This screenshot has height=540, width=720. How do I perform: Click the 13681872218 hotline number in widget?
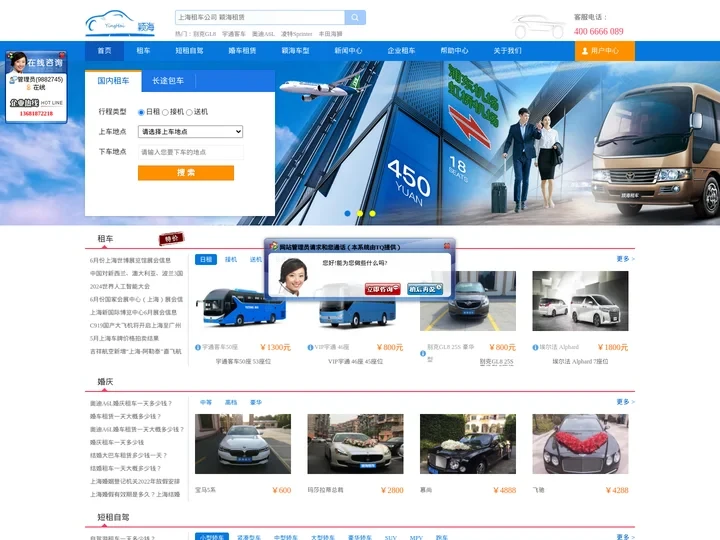36,113
